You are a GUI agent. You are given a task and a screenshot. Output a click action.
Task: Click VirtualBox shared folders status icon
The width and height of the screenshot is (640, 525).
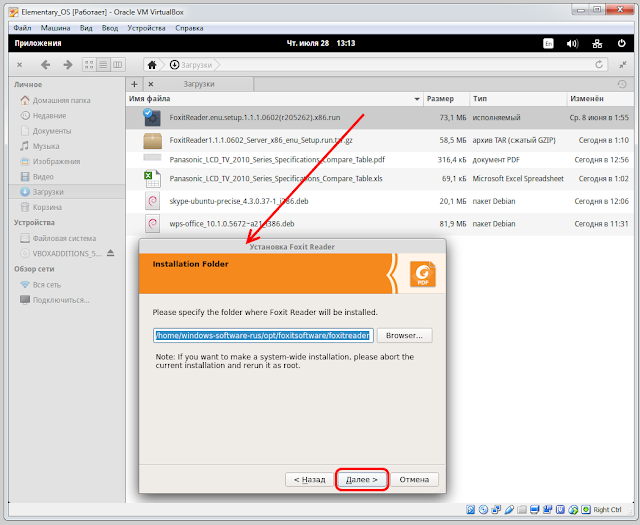pyautogui.click(x=522, y=509)
